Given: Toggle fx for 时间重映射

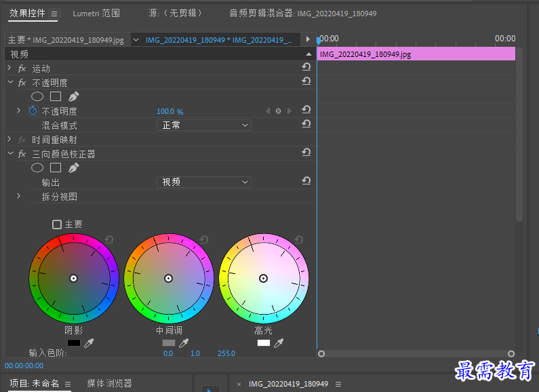Looking at the screenshot, I should click(22, 140).
